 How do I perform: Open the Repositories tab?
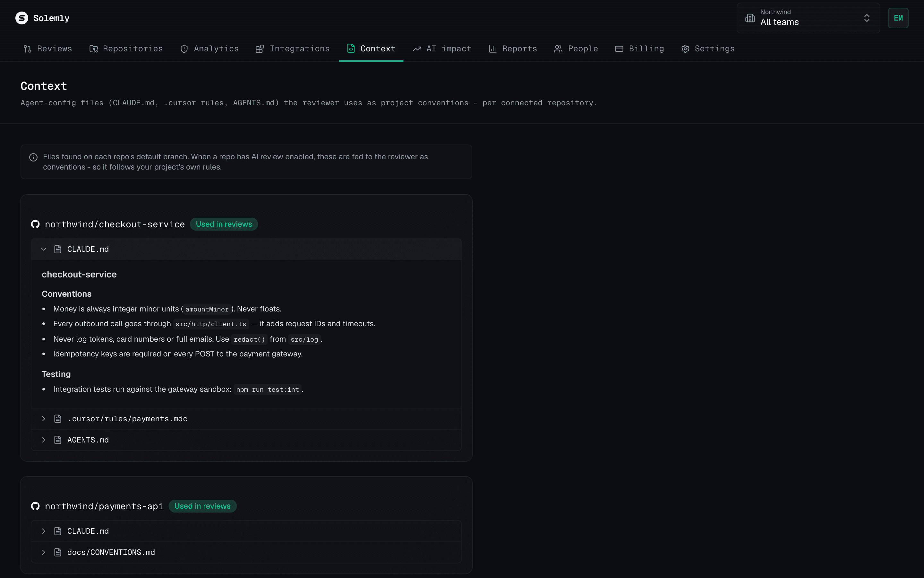(126, 48)
